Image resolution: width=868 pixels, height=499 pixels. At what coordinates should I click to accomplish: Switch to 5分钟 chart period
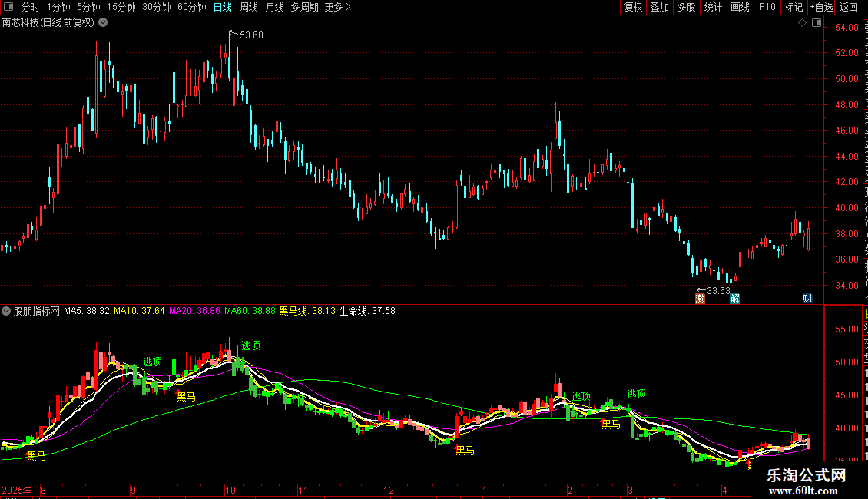(88, 7)
